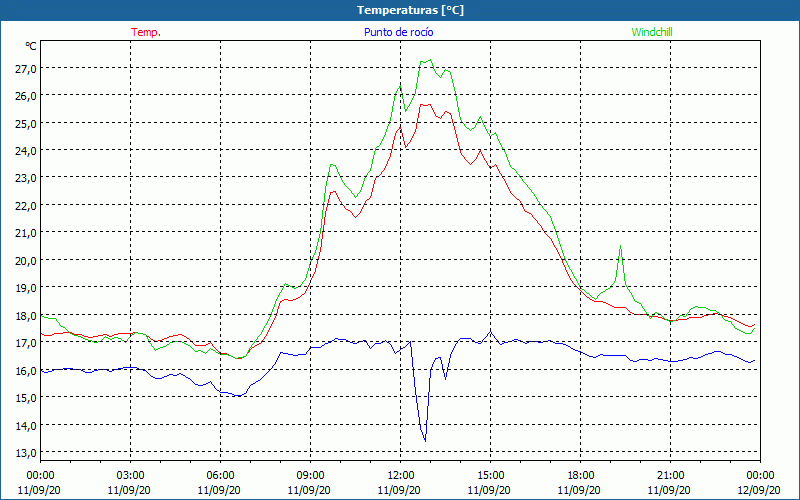Select the green 'Windchill' legend label

(x=652, y=32)
